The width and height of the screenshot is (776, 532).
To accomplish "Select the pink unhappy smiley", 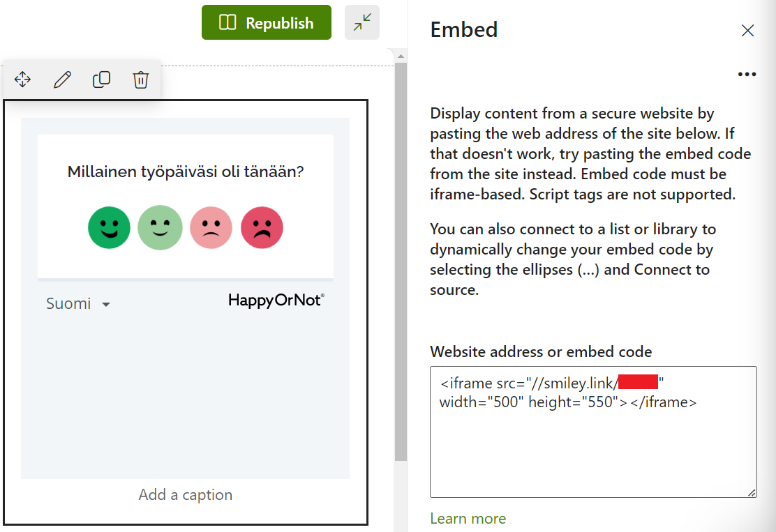I will coord(211,228).
